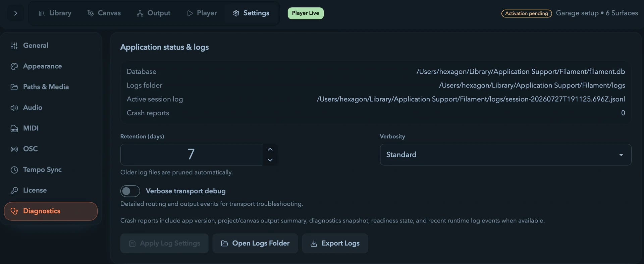Open OSC settings section

tap(51, 149)
